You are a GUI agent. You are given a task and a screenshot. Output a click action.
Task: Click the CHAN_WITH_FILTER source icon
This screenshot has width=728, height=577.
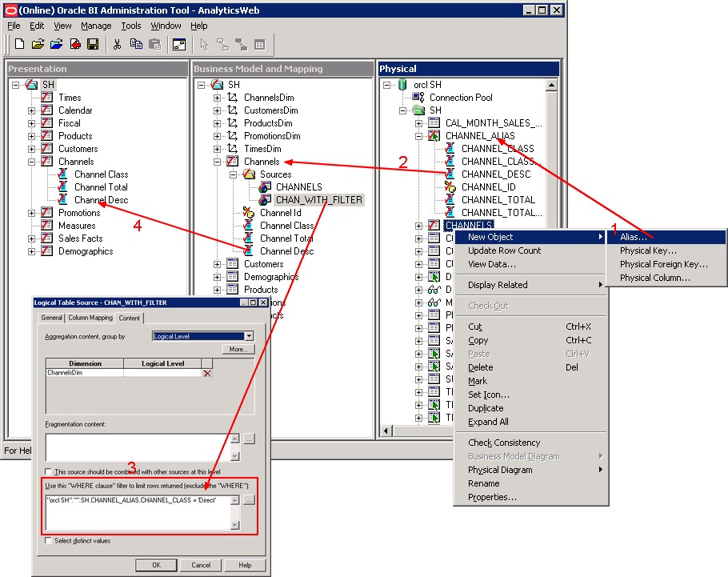pos(265,200)
